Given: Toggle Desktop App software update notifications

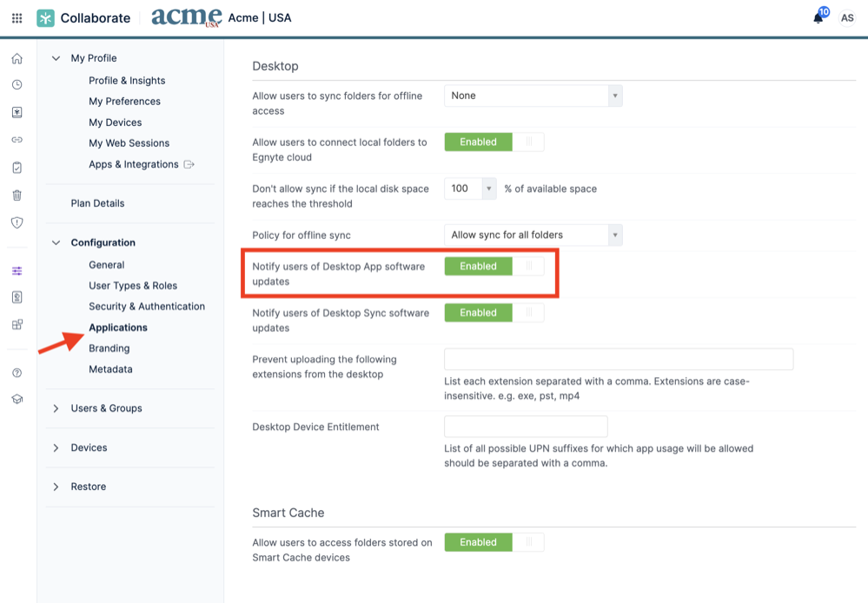Looking at the screenshot, I should click(x=494, y=267).
